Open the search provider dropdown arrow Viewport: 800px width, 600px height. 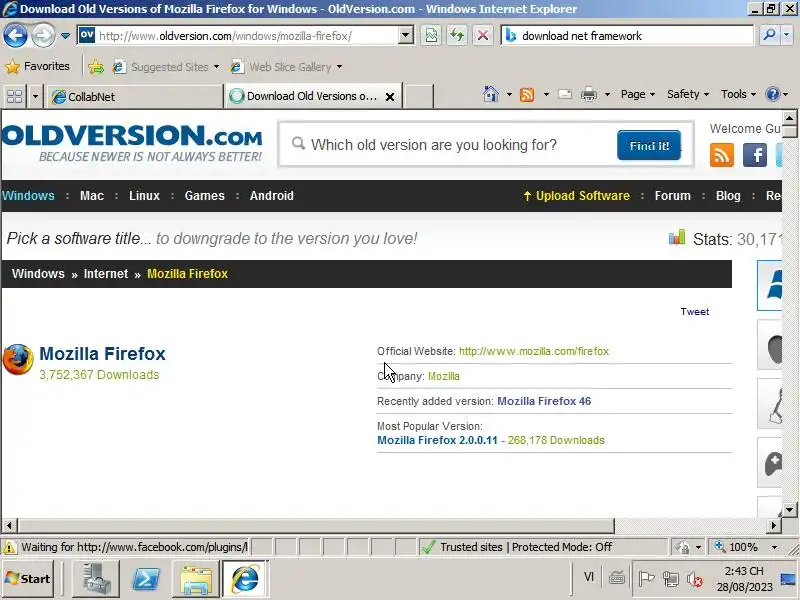tap(787, 35)
